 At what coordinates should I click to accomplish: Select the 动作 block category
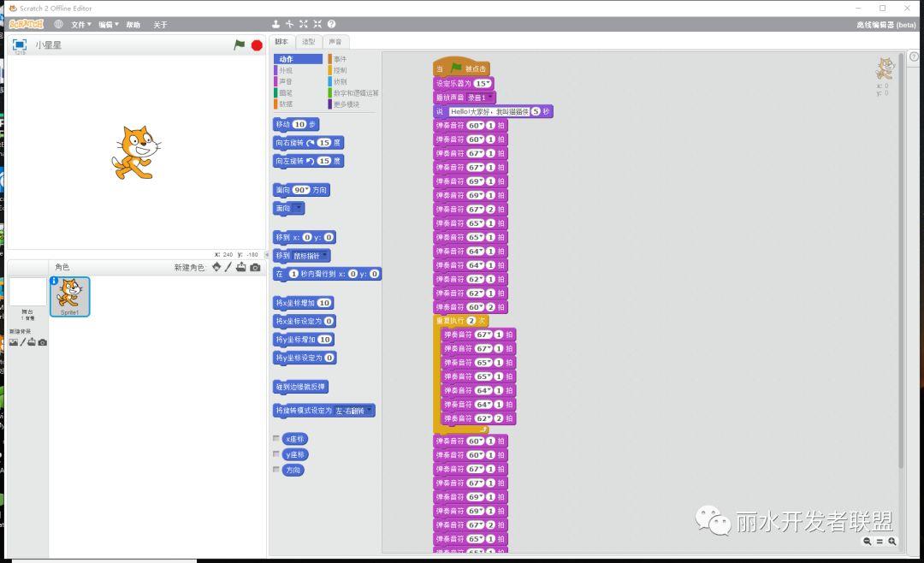(x=298, y=59)
